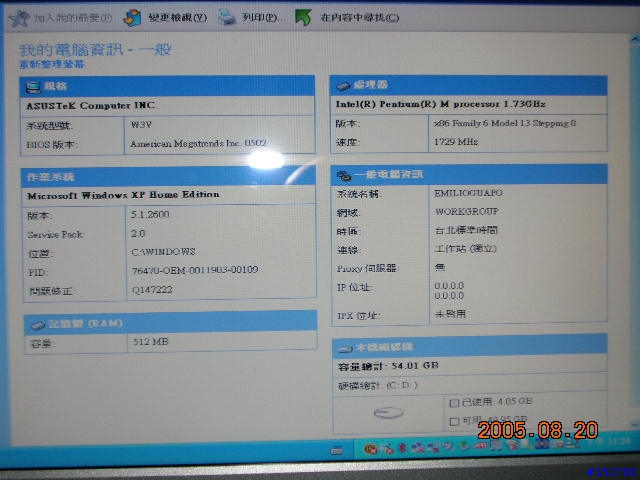The width and height of the screenshot is (640, 480).
Task: Click the 已使用 legend box
Action: (454, 403)
